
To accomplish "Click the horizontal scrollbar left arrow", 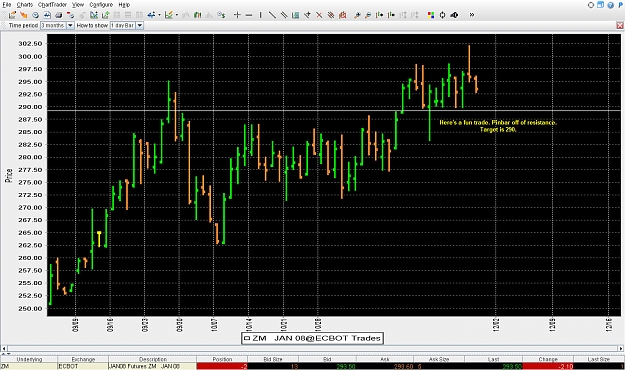I will click(x=4, y=348).
